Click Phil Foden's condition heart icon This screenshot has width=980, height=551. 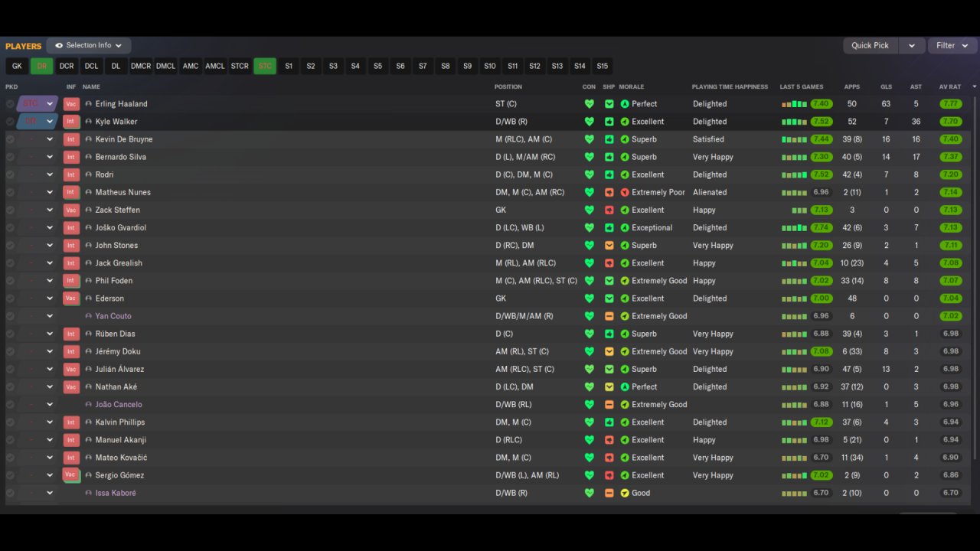point(589,281)
